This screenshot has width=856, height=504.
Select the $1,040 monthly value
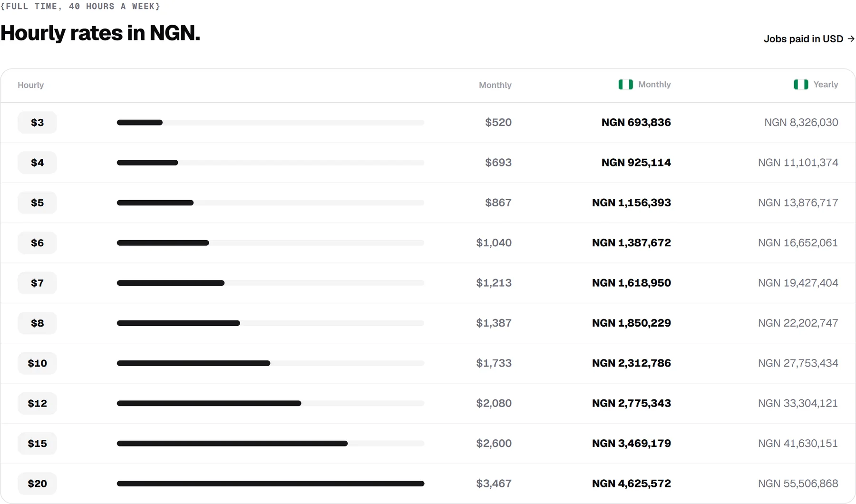coord(494,243)
